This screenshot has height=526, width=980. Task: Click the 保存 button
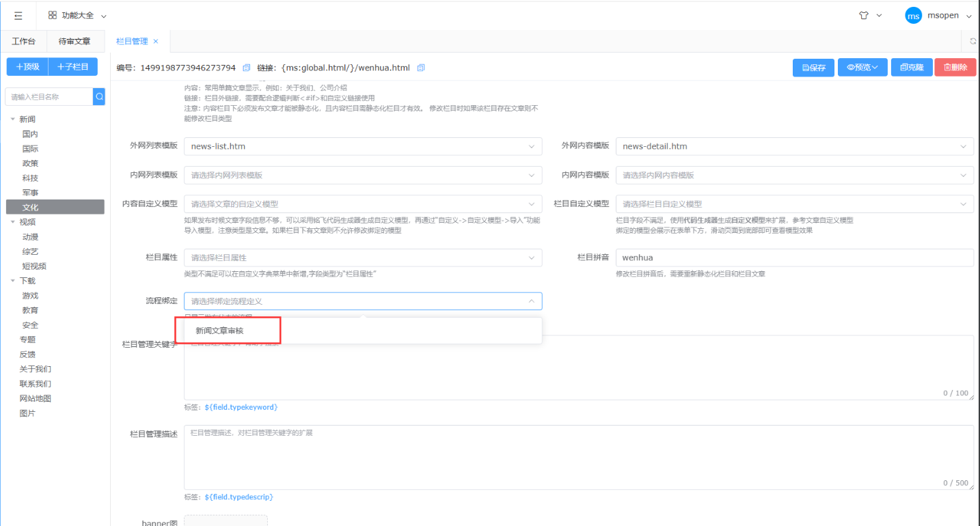click(813, 68)
